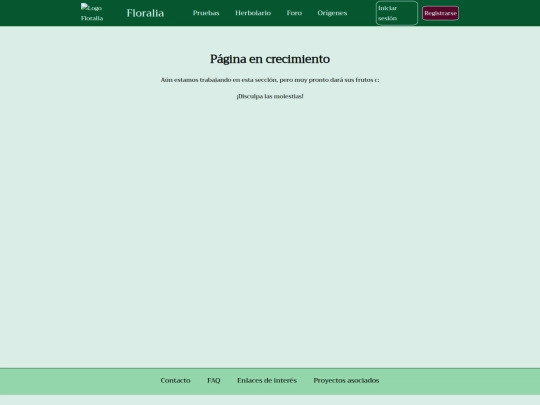
Task: Click the Iniciar sesión button
Action: click(397, 13)
